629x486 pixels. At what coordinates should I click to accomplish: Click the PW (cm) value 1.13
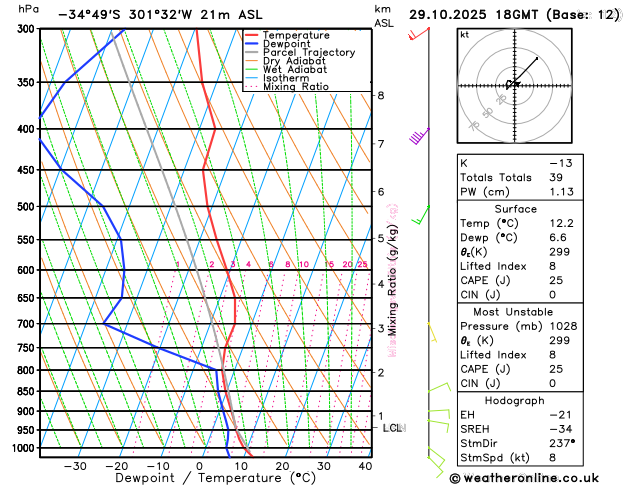click(x=562, y=192)
